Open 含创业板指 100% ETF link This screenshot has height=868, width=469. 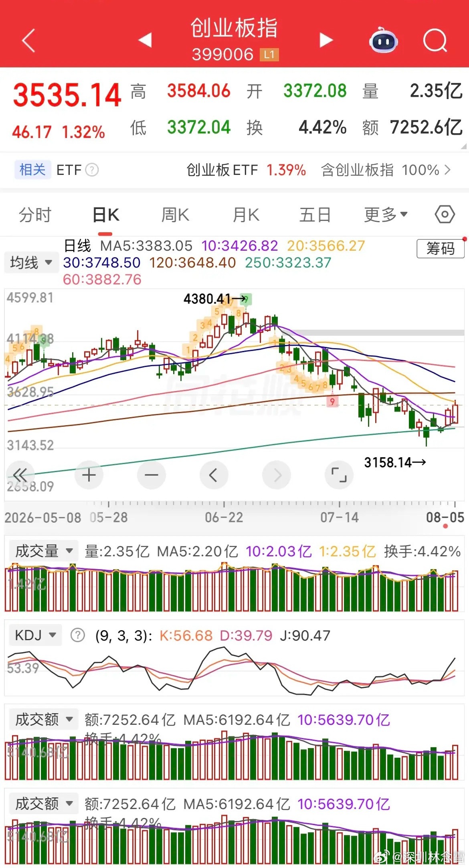coord(386,170)
